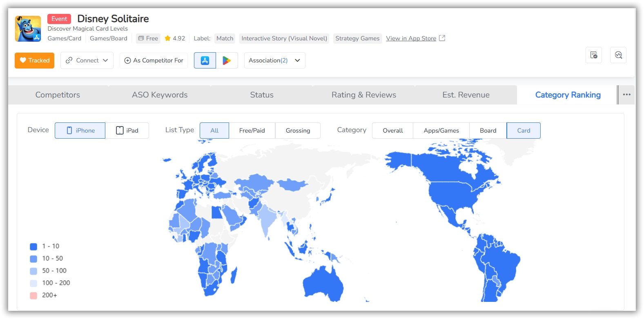Click the 200+ legend swatch
Image resolution: width=644 pixels, height=319 pixels.
point(33,295)
